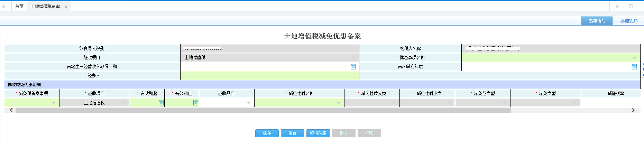Click the 减征税率 input cell
644x149 pixels.
(x=611, y=103)
